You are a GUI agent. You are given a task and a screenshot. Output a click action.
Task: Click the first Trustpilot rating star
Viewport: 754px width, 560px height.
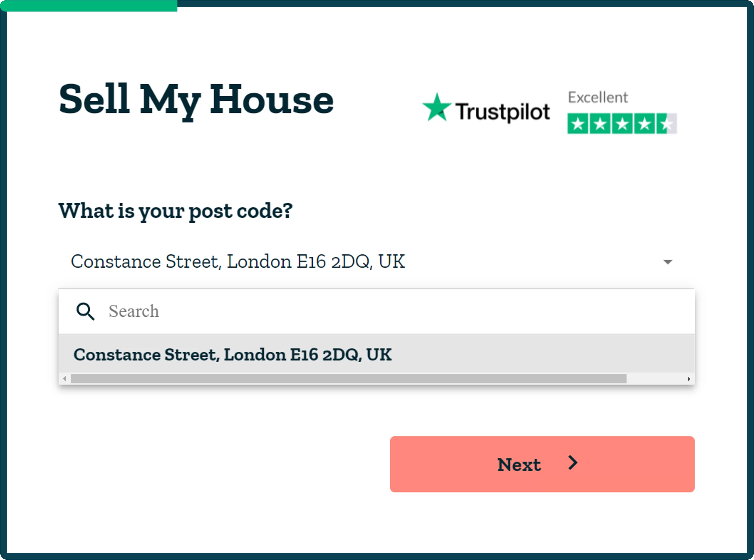pyautogui.click(x=578, y=124)
